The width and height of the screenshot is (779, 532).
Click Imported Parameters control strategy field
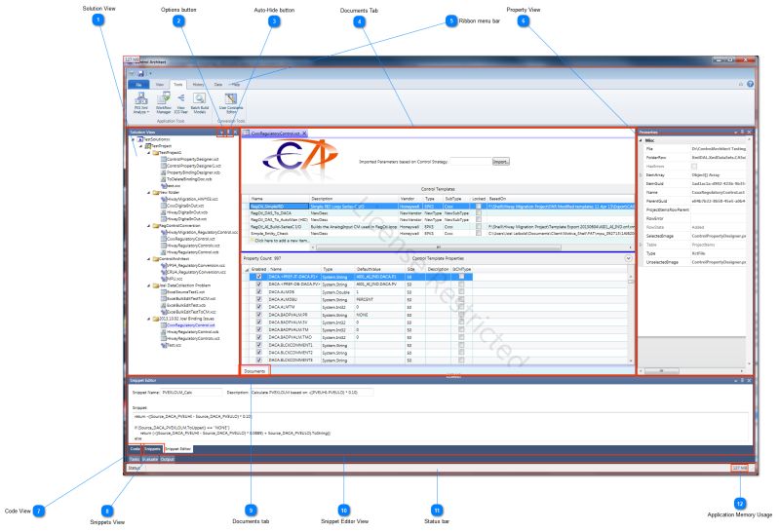click(470, 162)
